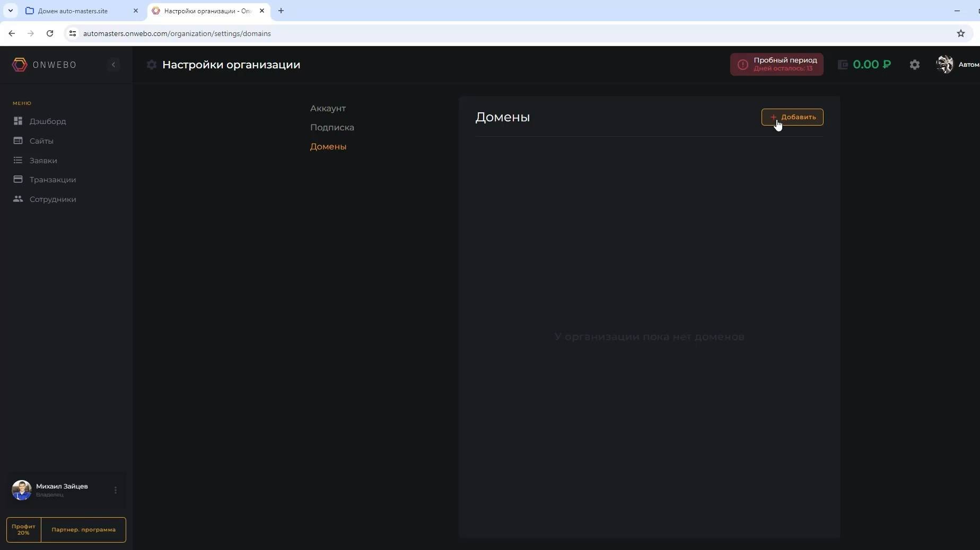980x550 pixels.
Task: Click the Михаил Зайцев name text
Action: (62, 486)
